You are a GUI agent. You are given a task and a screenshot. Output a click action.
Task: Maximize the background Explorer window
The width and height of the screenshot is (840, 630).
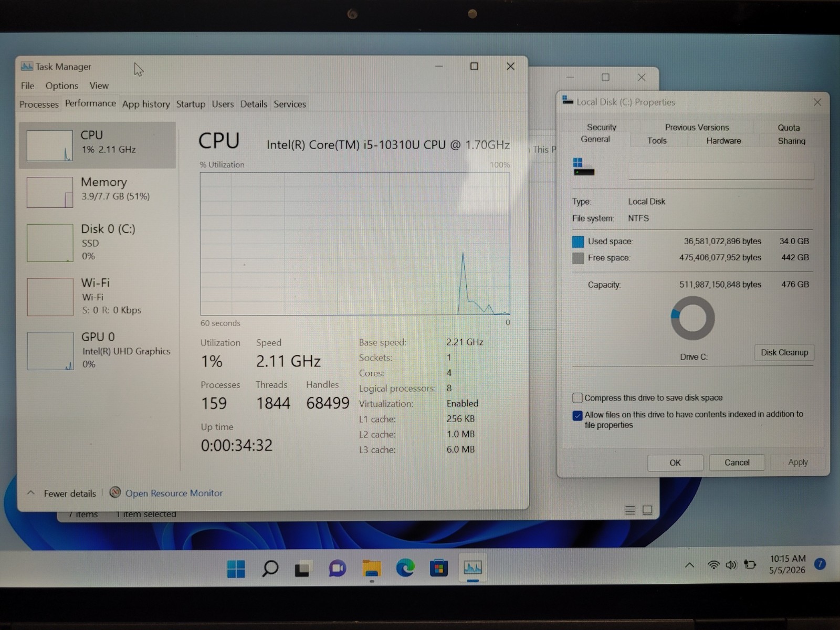[605, 77]
